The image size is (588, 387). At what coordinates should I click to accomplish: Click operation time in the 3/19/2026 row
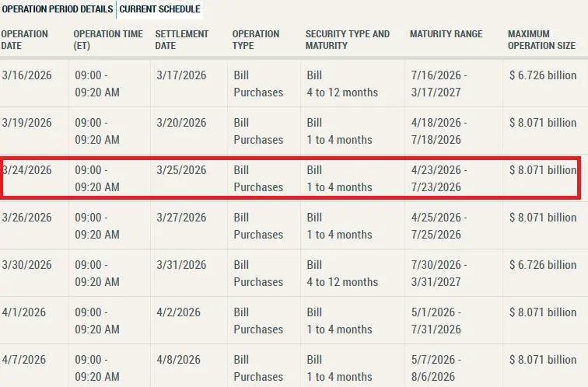[97, 131]
